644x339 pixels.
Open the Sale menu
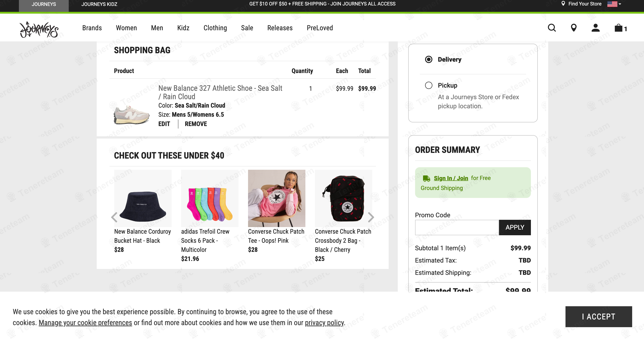coord(247,28)
